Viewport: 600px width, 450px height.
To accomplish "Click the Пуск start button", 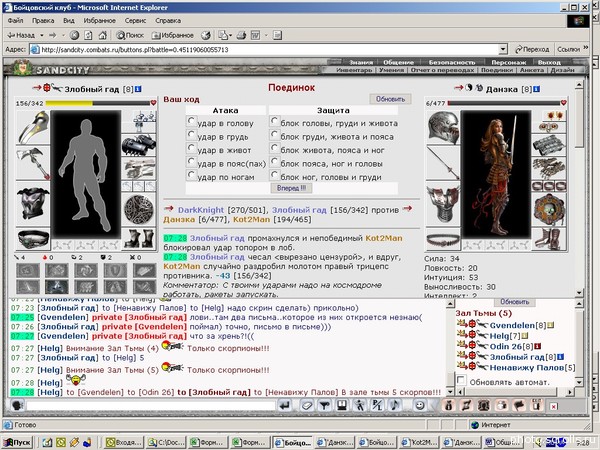I will pyautogui.click(x=18, y=442).
